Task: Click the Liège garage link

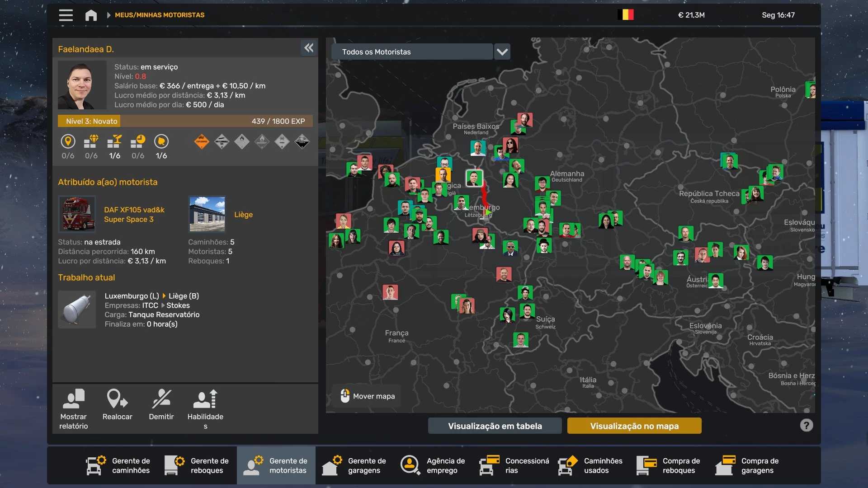Action: pos(243,215)
